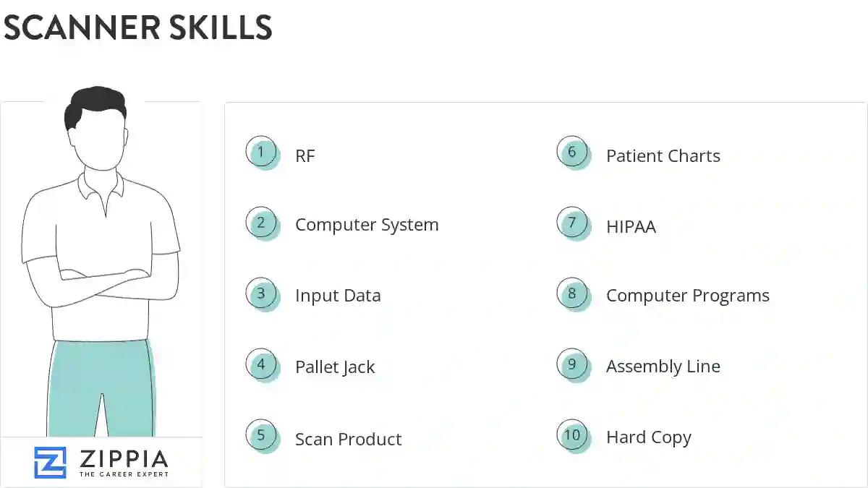Click the number 7 circle badge

point(572,223)
